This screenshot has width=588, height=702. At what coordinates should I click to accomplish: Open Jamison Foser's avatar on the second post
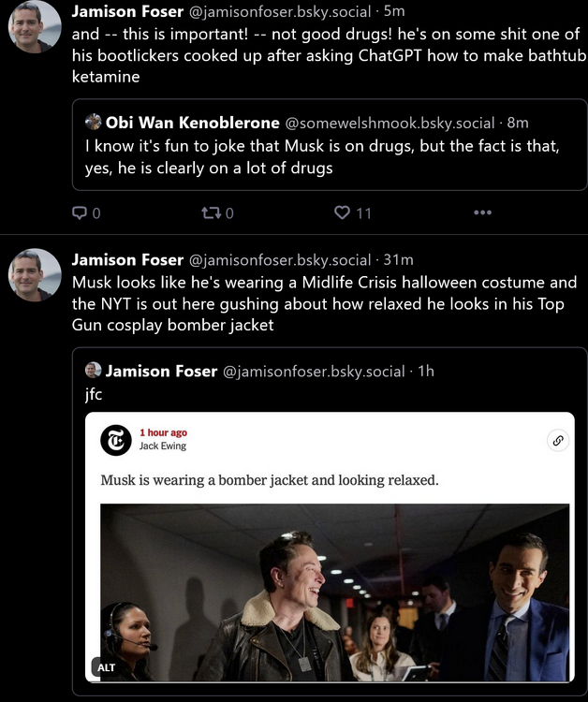[x=35, y=274]
